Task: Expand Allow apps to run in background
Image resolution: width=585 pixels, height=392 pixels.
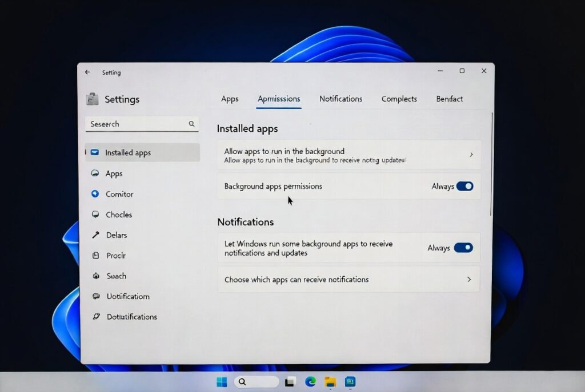Action: pos(471,155)
